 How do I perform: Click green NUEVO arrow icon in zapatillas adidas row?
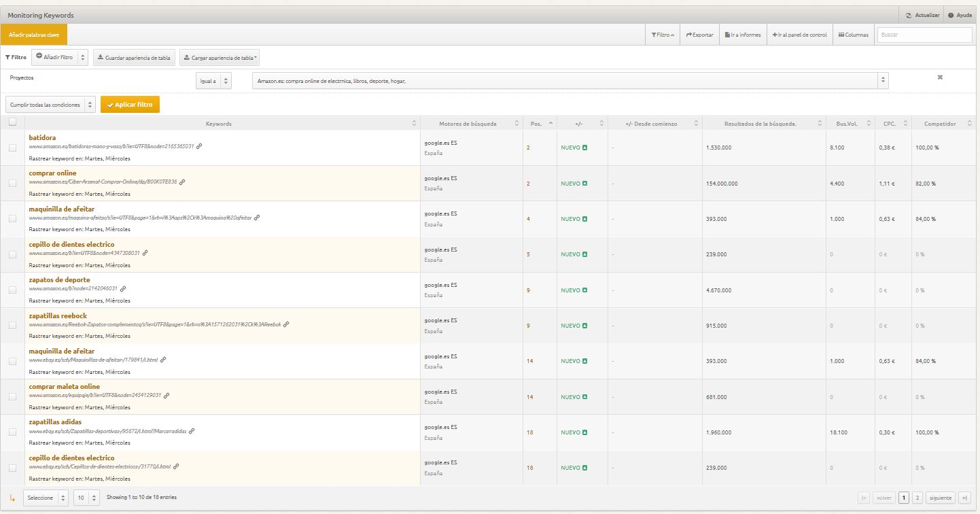pyautogui.click(x=585, y=432)
